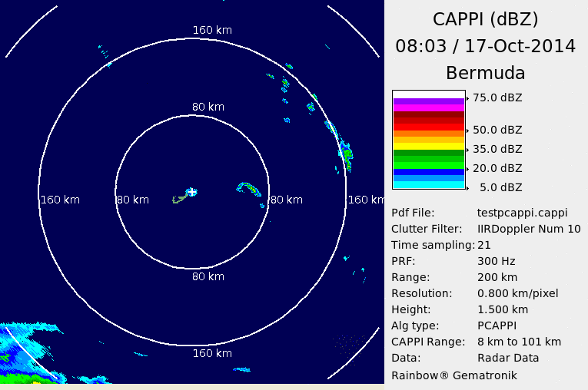Pick the cyan band at the legend bottom
588x390 pixels.
point(429,184)
